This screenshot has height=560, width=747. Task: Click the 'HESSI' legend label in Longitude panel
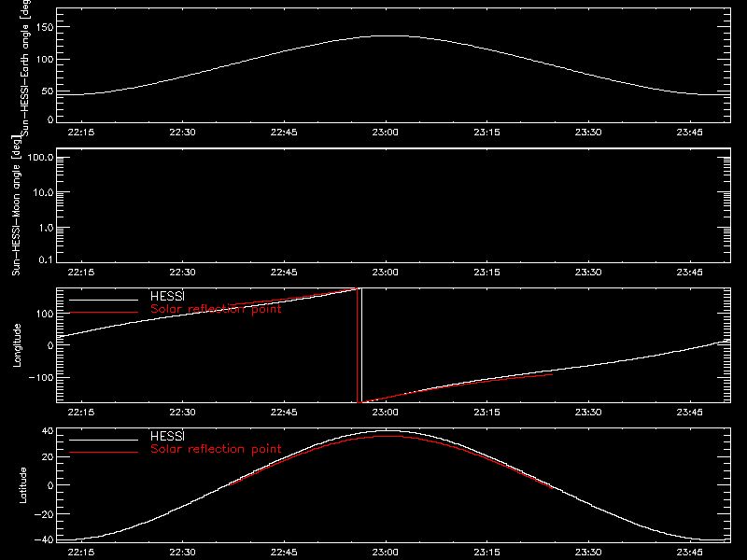coord(167,296)
